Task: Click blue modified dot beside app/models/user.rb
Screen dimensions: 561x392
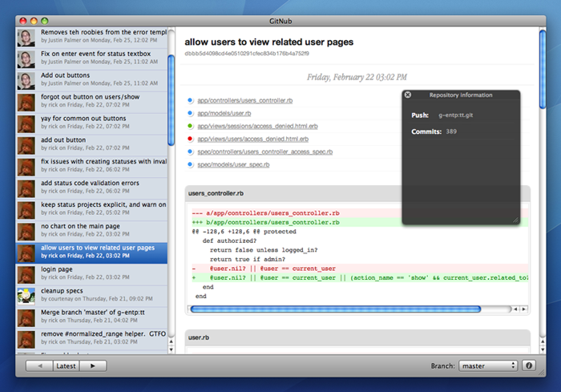Action: tap(190, 113)
